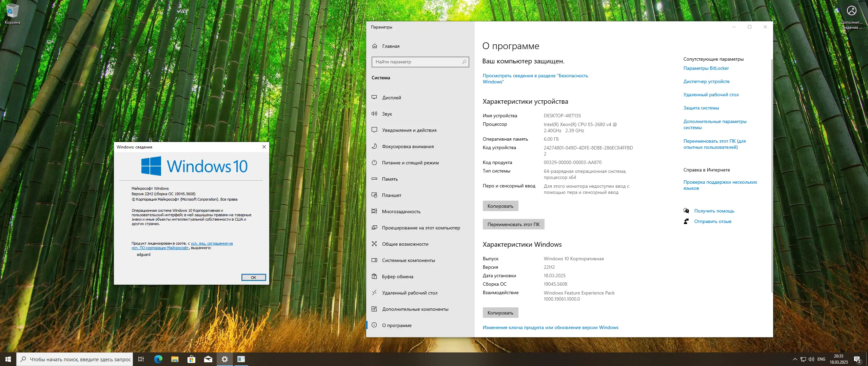
Task: Click the Home (Главная) icon in Settings
Action: (x=375, y=46)
